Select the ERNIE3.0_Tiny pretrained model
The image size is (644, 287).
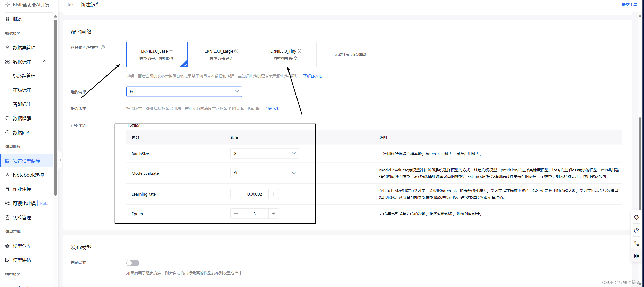[286, 55]
